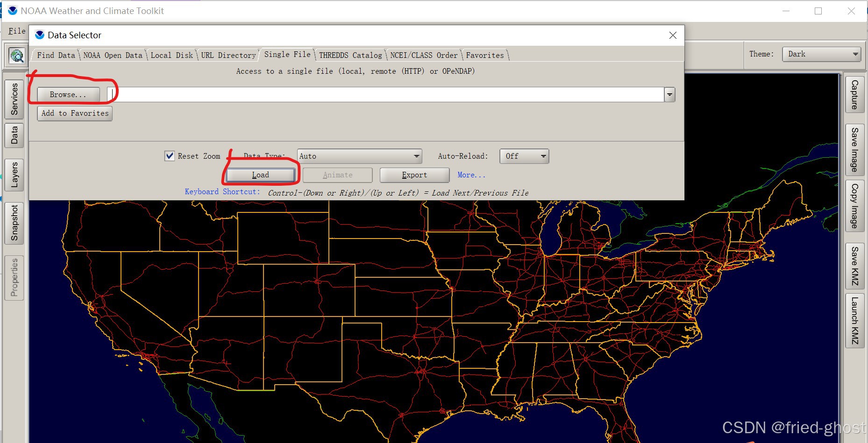Click the Copy Image button
Image resolution: width=868 pixels, height=443 pixels.
tap(854, 206)
